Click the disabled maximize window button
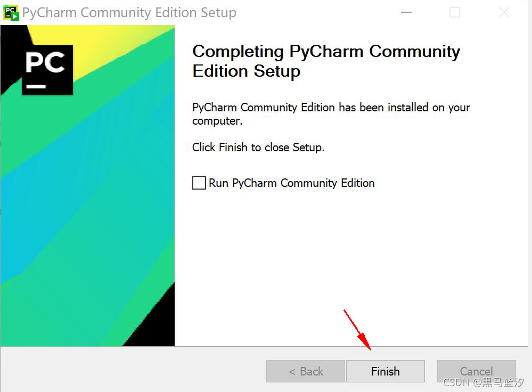This screenshot has width=532, height=392. pyautogui.click(x=455, y=13)
